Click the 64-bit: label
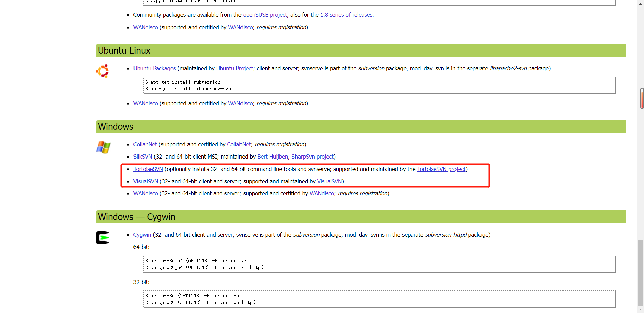 pyautogui.click(x=141, y=247)
